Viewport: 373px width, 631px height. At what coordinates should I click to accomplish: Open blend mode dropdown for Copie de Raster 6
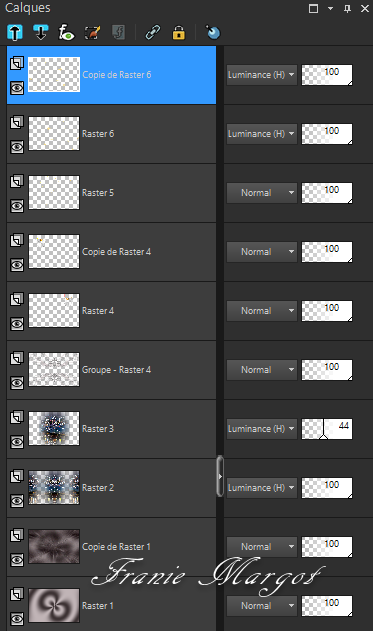tap(262, 75)
